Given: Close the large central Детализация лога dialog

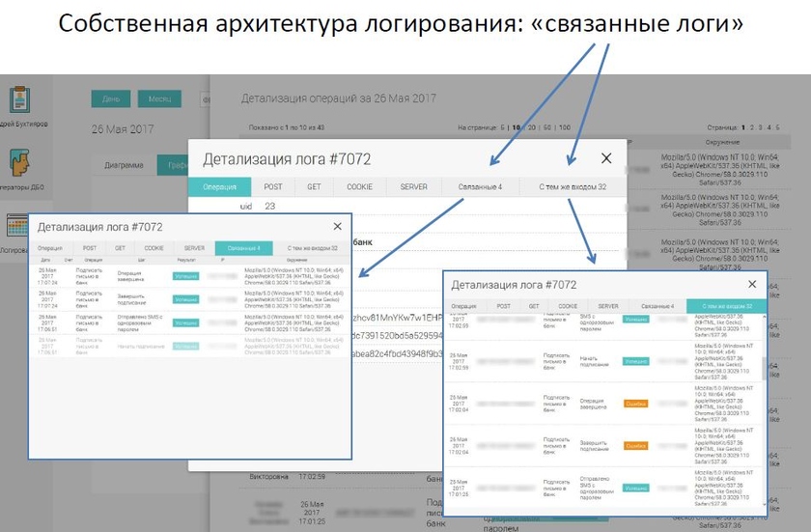Looking at the screenshot, I should 606,158.
